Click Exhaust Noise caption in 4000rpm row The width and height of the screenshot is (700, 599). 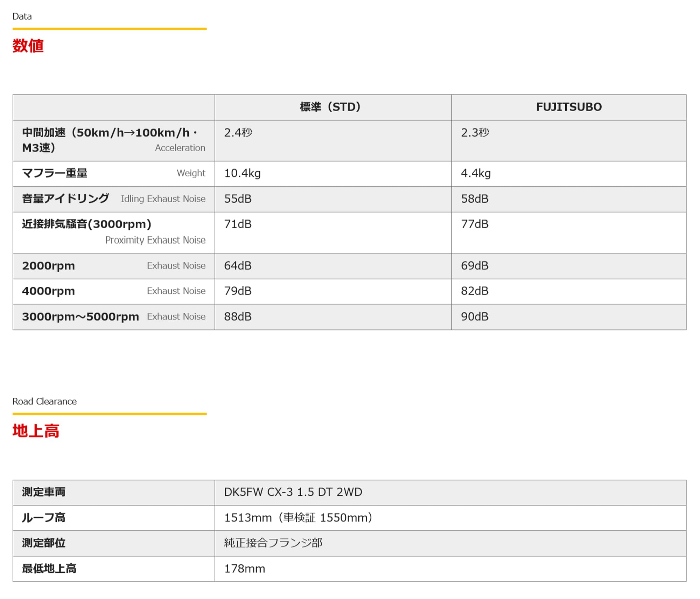click(176, 291)
